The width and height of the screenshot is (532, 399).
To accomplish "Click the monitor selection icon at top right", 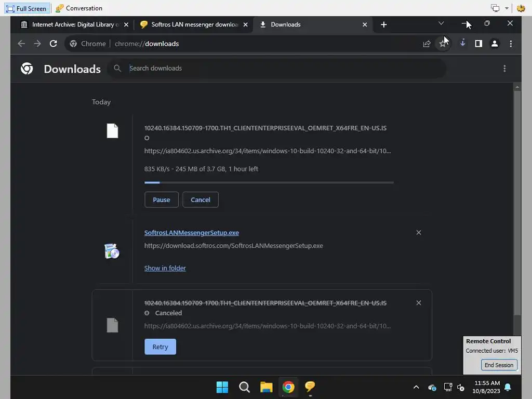I will (495, 8).
